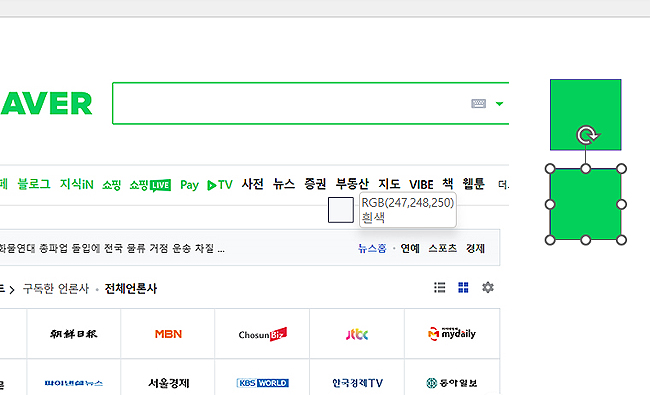Open the MBN press logo tile

[x=168, y=334]
